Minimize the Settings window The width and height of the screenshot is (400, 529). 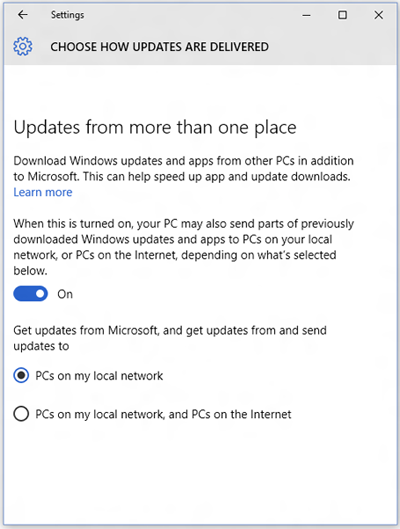(x=306, y=15)
